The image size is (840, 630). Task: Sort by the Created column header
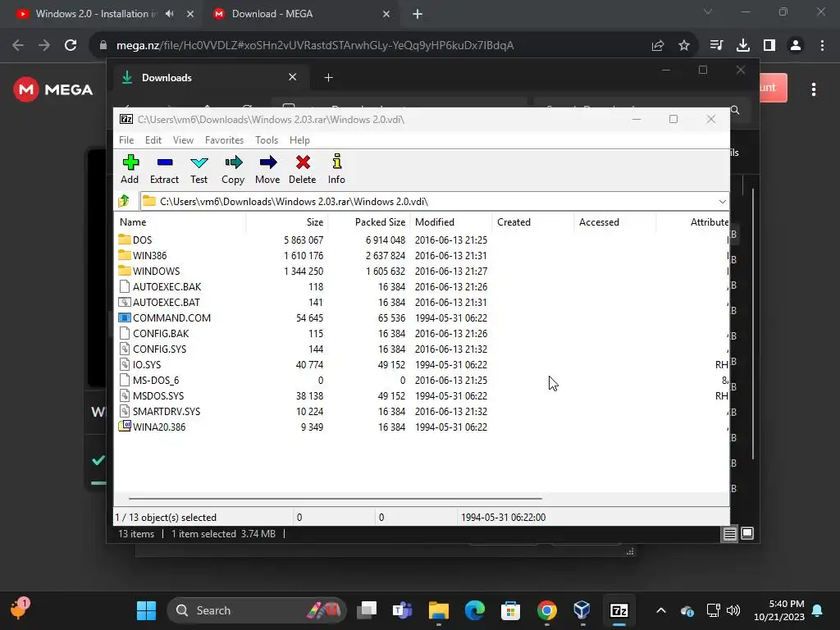tap(533, 221)
